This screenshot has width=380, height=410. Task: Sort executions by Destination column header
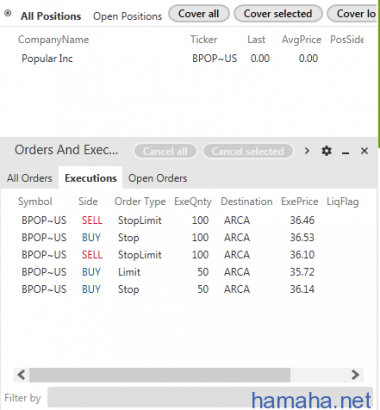coord(246,201)
